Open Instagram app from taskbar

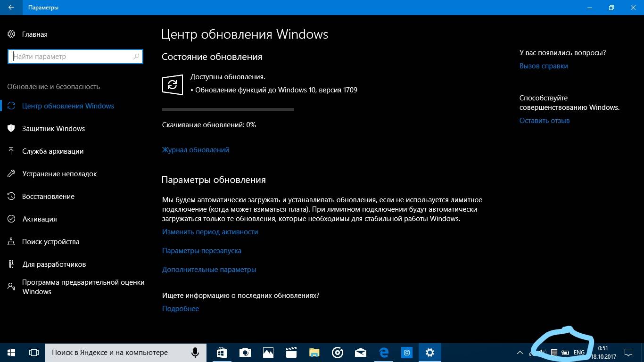(x=406, y=353)
